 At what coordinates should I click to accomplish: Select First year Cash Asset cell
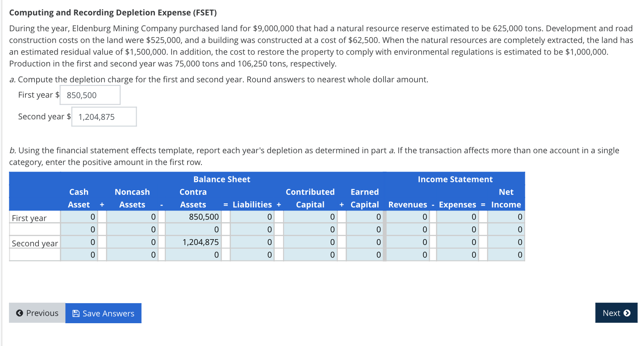point(79,217)
